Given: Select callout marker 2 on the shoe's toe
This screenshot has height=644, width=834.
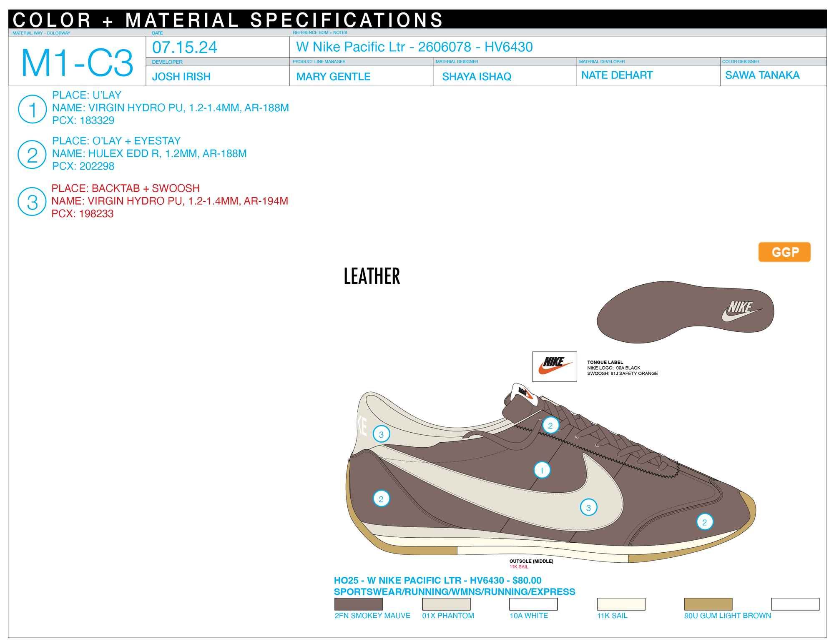Looking at the screenshot, I should [705, 522].
